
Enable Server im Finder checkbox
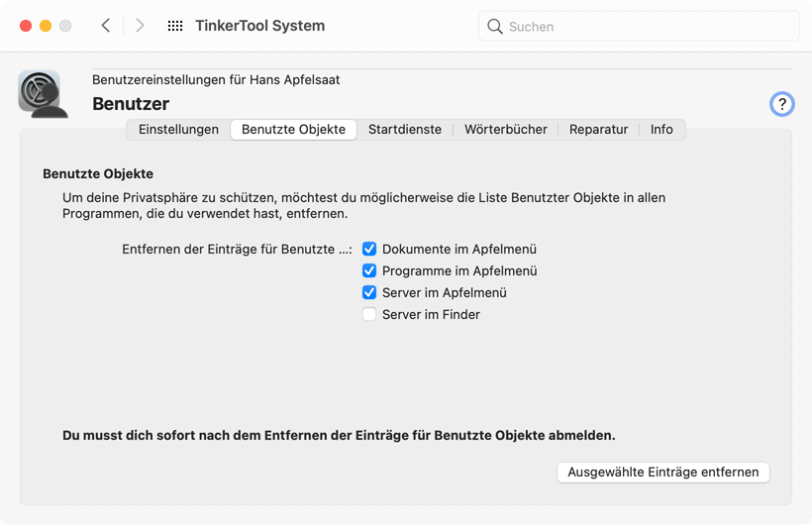tap(369, 314)
